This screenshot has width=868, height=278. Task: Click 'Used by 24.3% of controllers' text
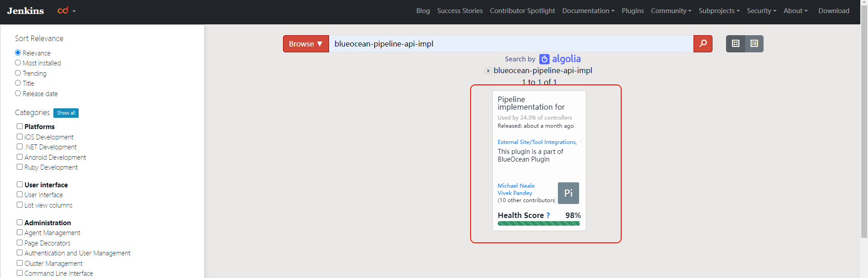(x=535, y=118)
